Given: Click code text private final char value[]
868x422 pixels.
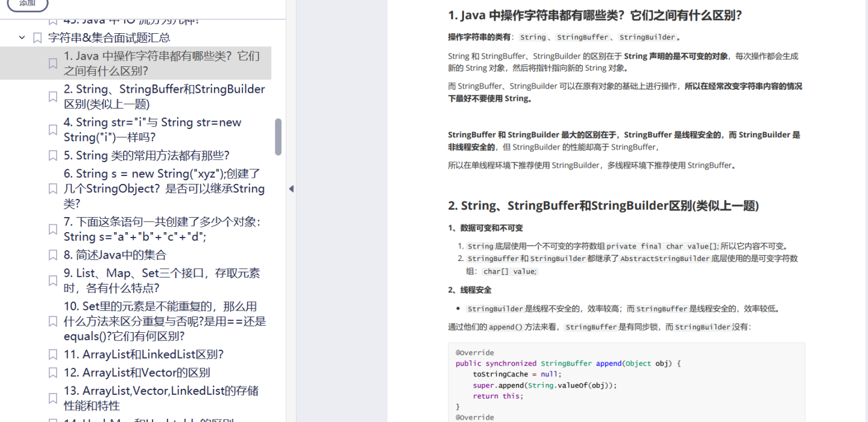Looking at the screenshot, I should pos(662,246).
